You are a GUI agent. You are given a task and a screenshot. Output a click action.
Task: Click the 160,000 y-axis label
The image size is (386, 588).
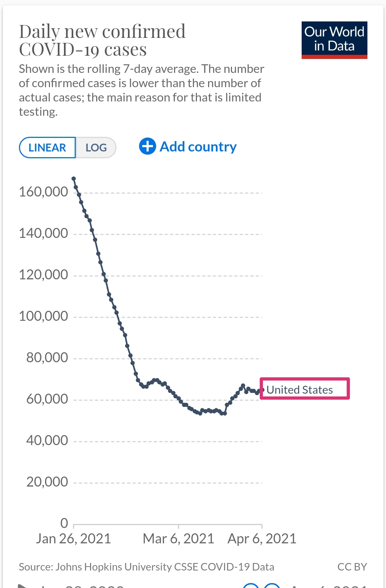43,192
